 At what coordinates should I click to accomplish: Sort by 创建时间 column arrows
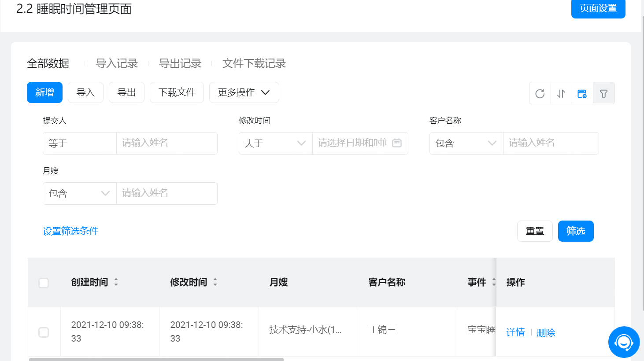(x=116, y=282)
